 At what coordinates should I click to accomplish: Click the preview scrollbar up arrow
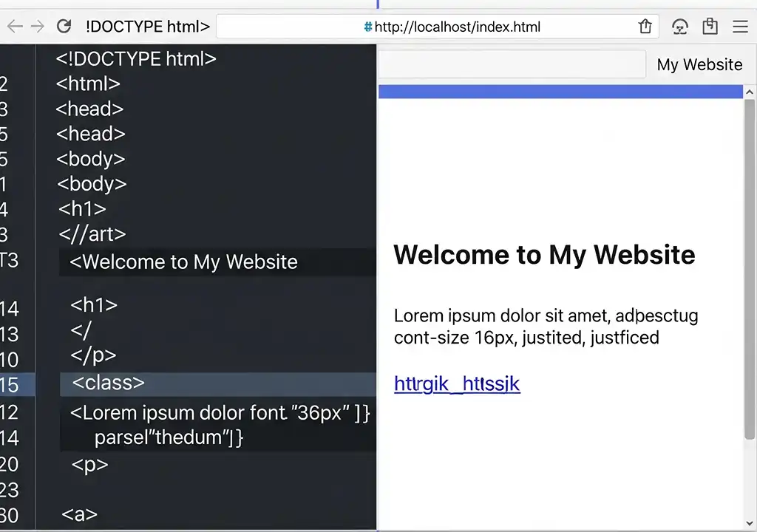[750, 92]
